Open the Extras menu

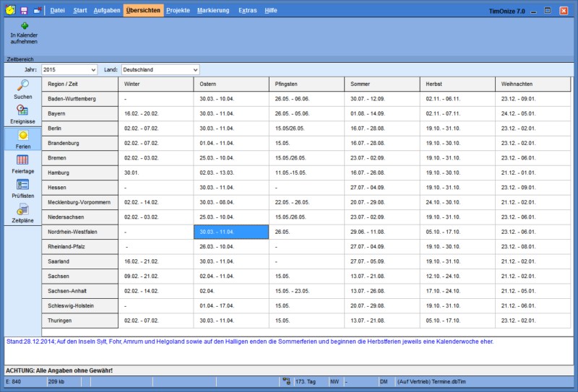coord(248,10)
